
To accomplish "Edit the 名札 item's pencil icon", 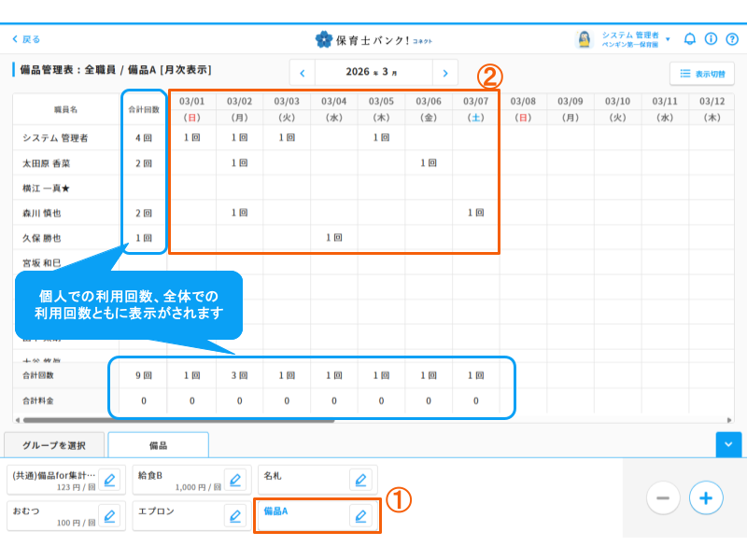I will (x=361, y=478).
